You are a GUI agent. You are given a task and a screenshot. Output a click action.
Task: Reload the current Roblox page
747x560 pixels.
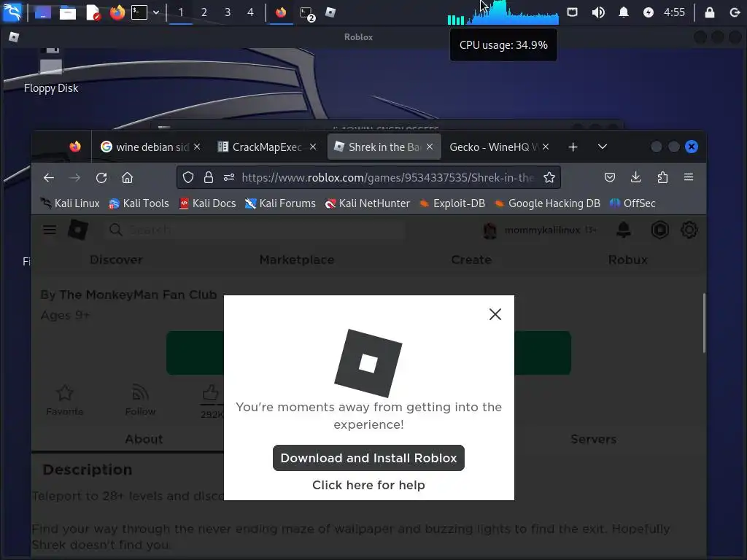[x=101, y=178]
